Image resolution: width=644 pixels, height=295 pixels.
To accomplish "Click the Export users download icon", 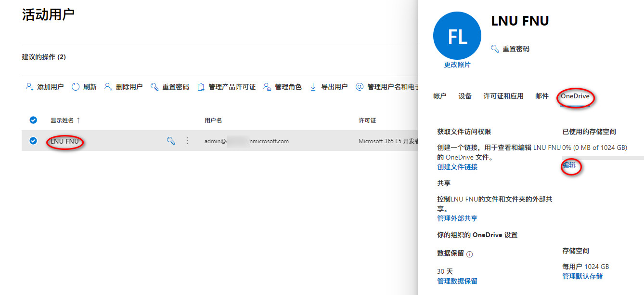I will [x=313, y=87].
